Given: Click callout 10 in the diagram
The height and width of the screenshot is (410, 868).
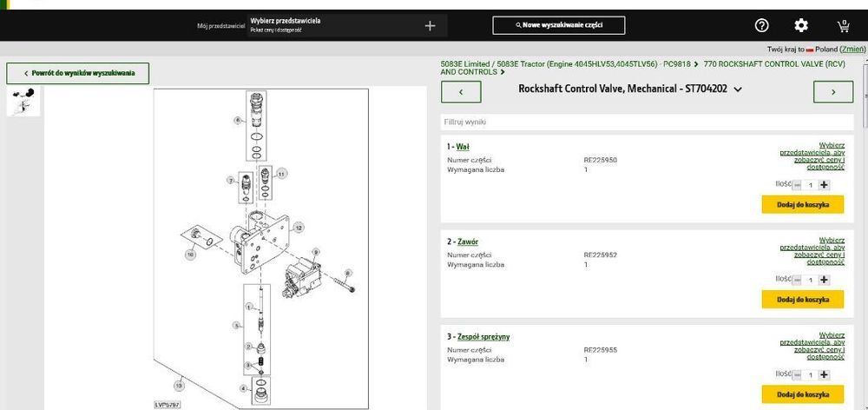Looking at the screenshot, I should pyautogui.click(x=190, y=255).
